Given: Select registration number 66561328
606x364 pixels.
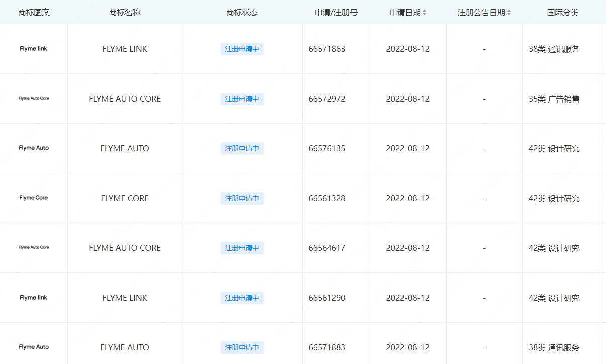Looking at the screenshot, I should point(327,199).
